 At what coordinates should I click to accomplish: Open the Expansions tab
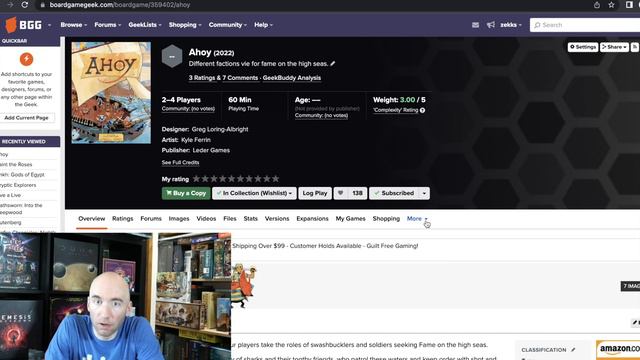(312, 219)
